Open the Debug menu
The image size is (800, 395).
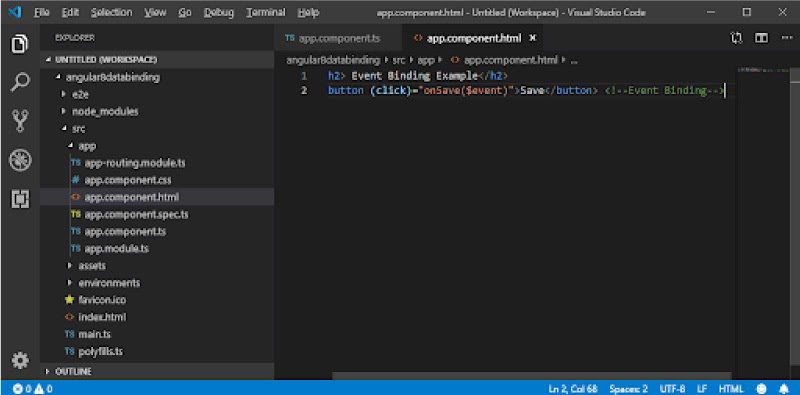219,12
